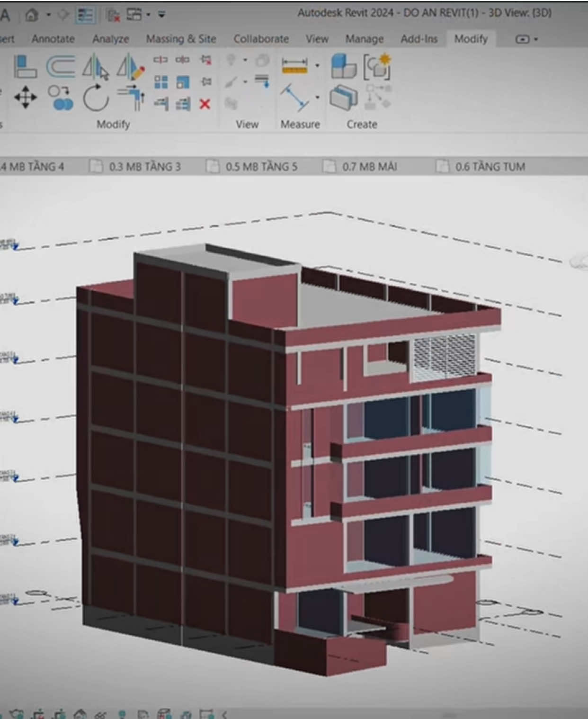Switch to 0.7 MB MÁI view tab
The image size is (588, 719).
pyautogui.click(x=361, y=166)
